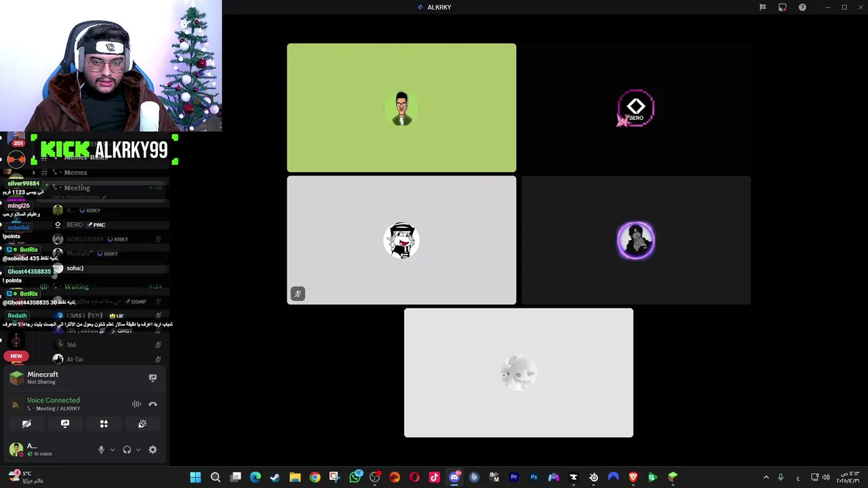
Task: Open taskbar clock and date
Action: tap(848, 477)
